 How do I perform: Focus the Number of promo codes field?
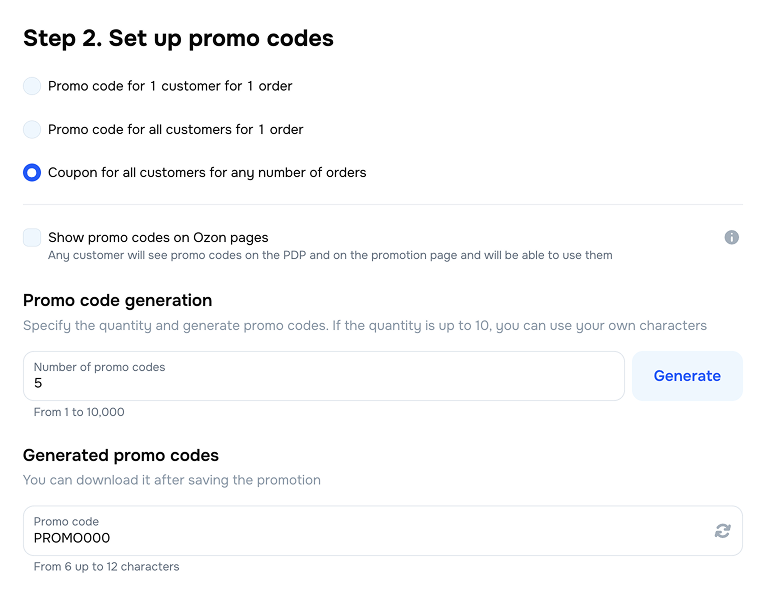[324, 376]
